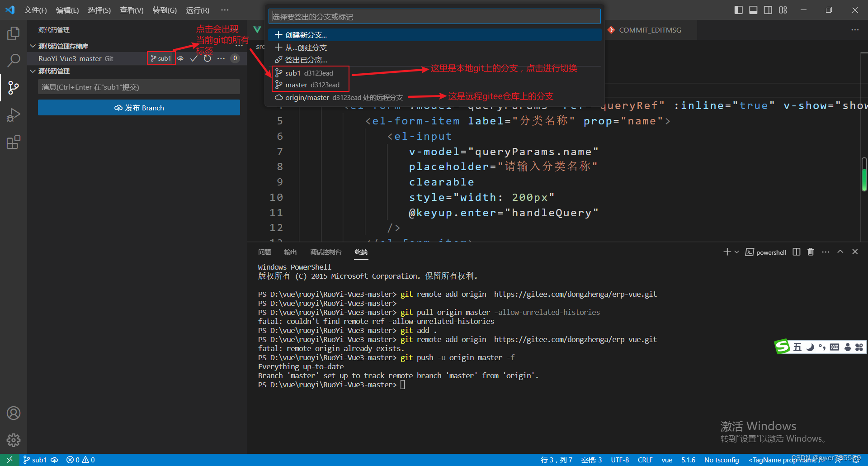Kill terminal with trash icon
868x466 pixels.
click(x=811, y=252)
